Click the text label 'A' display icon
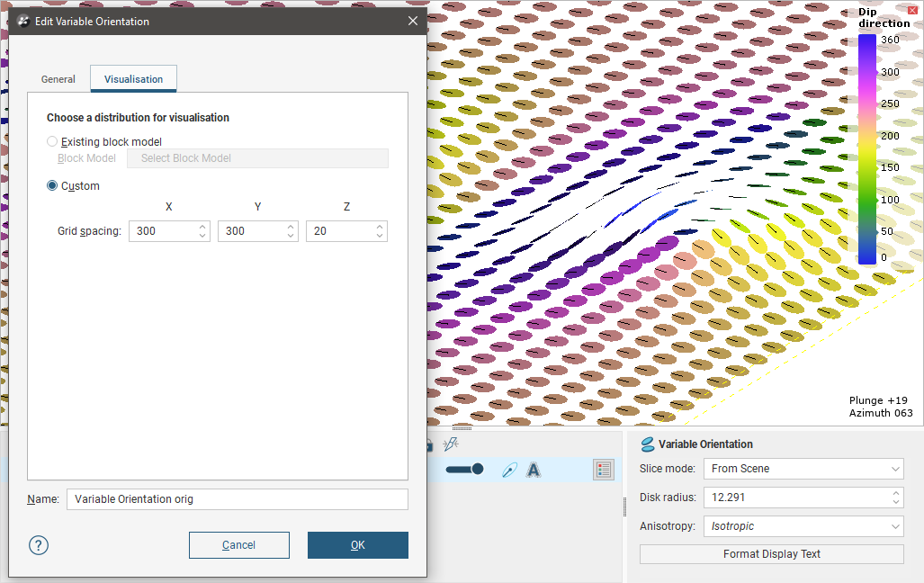 point(534,470)
